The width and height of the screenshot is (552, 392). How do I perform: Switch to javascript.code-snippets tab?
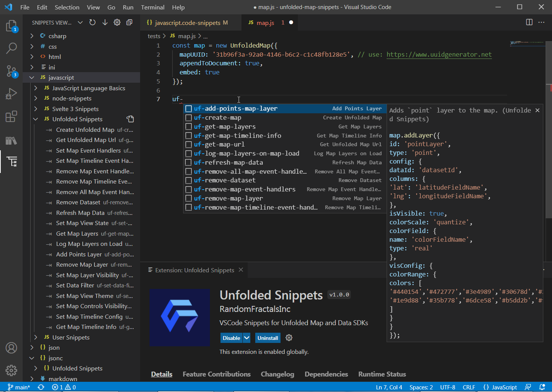click(x=187, y=23)
